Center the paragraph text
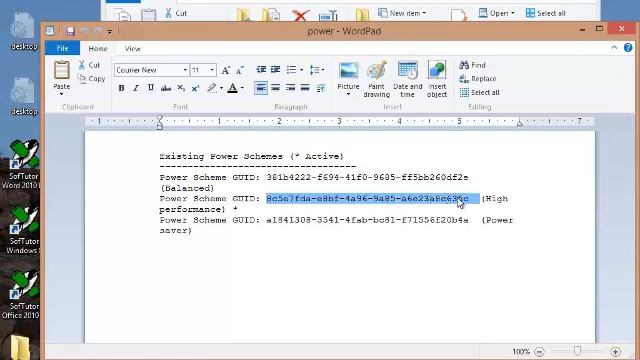 pos(276,88)
